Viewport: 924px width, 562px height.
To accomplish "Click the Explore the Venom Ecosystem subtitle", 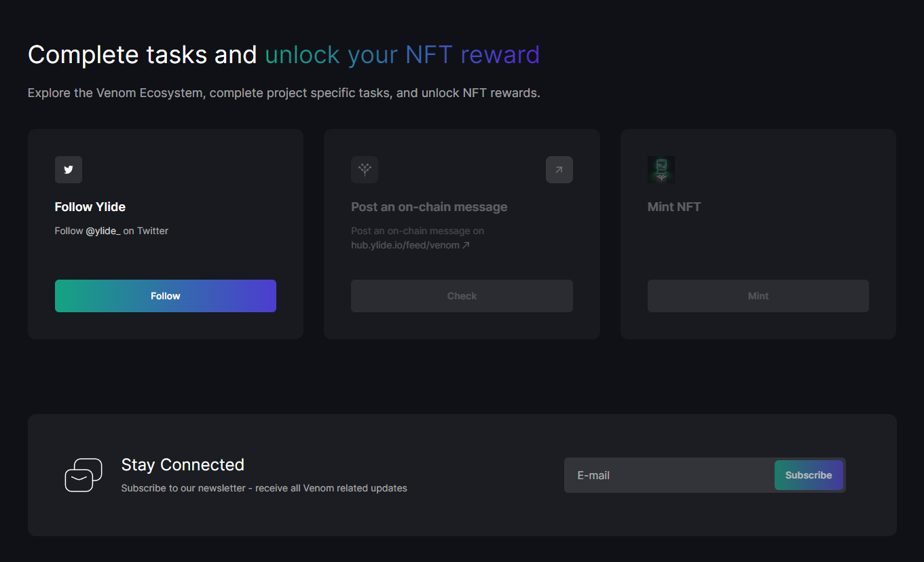I will (x=284, y=93).
